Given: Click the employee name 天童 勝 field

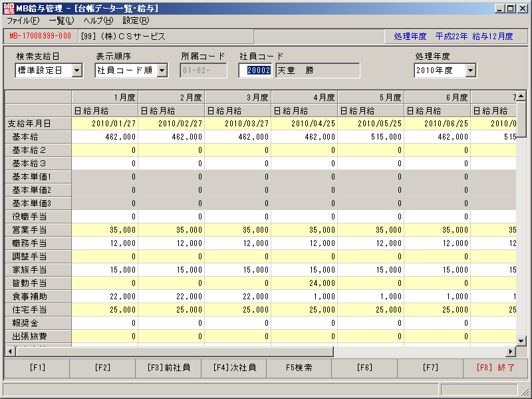Looking at the screenshot, I should click(x=318, y=70).
